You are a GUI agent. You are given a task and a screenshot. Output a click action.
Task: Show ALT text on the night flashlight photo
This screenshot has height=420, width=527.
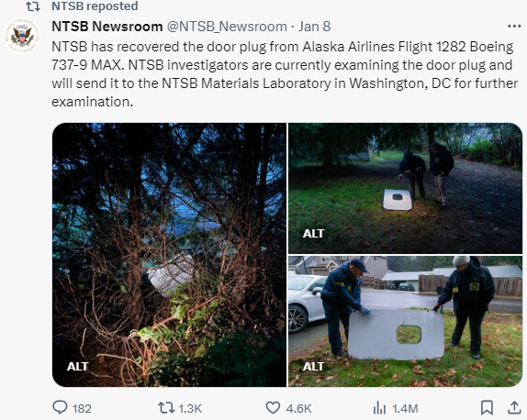tap(313, 233)
